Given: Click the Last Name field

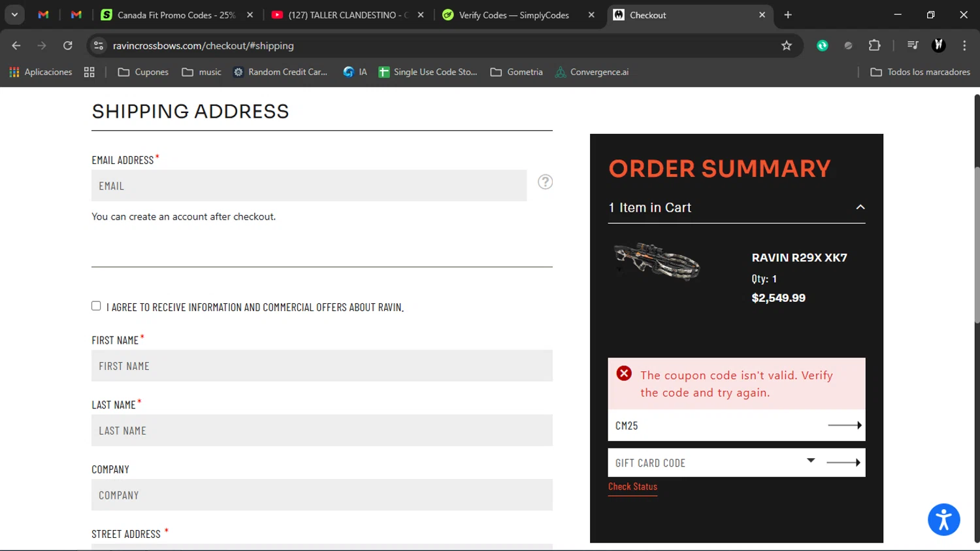Looking at the screenshot, I should click(322, 431).
